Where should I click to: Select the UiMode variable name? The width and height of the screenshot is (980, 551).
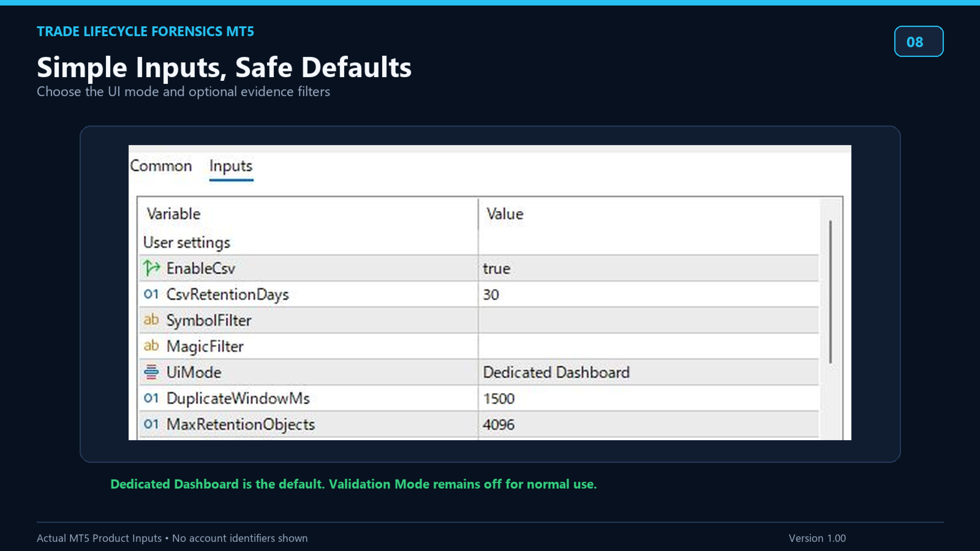point(194,372)
